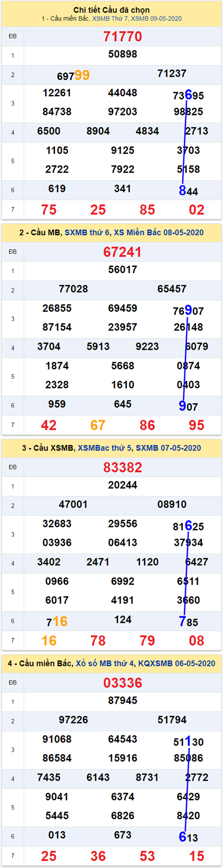Click the number 84738

point(57,112)
